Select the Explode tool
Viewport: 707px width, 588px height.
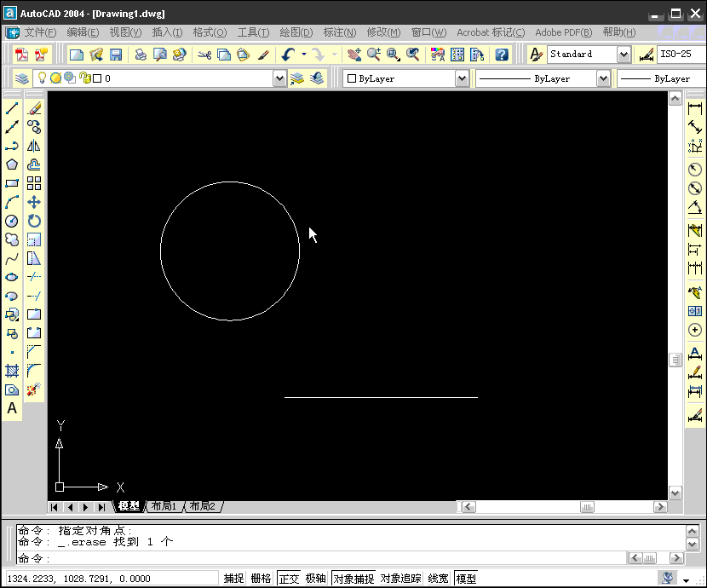pyautogui.click(x=34, y=389)
